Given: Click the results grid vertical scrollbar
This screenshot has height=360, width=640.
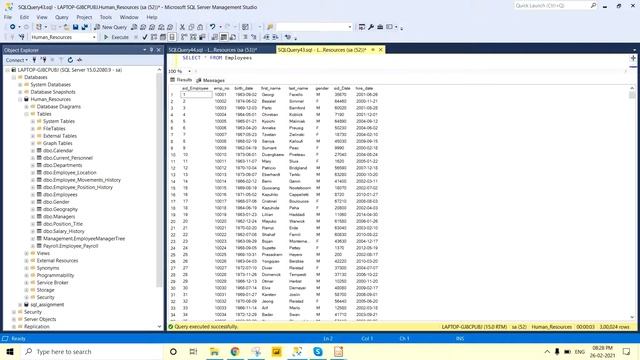Looking at the screenshot, I should [x=632, y=202].
